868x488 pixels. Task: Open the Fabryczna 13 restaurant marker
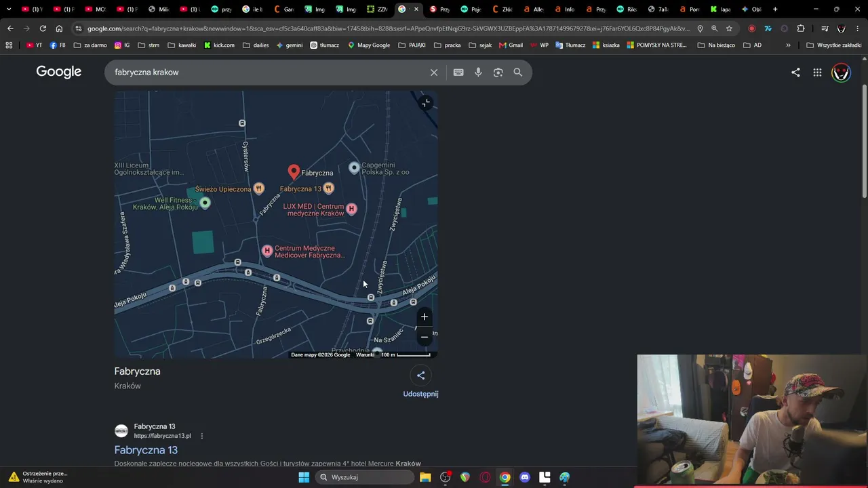click(x=328, y=188)
